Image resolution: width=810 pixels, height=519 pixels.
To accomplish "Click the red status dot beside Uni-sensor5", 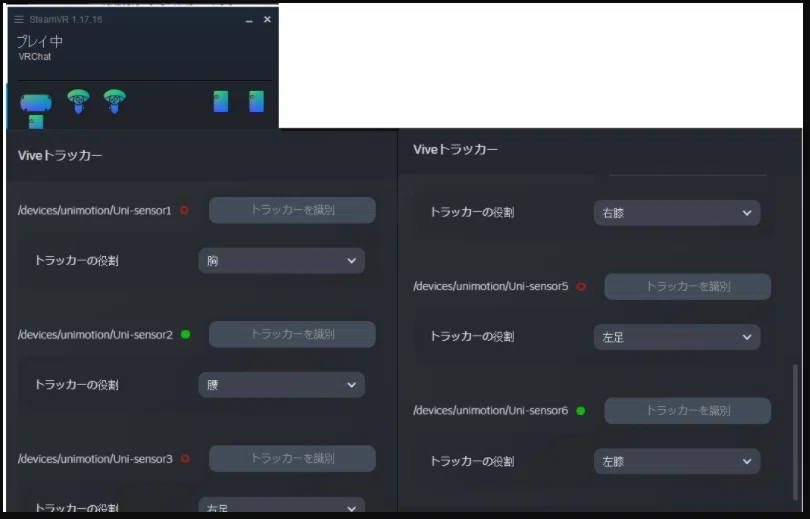I will tap(581, 287).
